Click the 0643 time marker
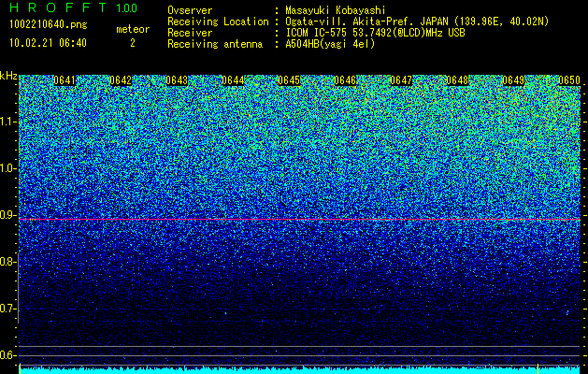588x374 pixels. click(x=177, y=80)
